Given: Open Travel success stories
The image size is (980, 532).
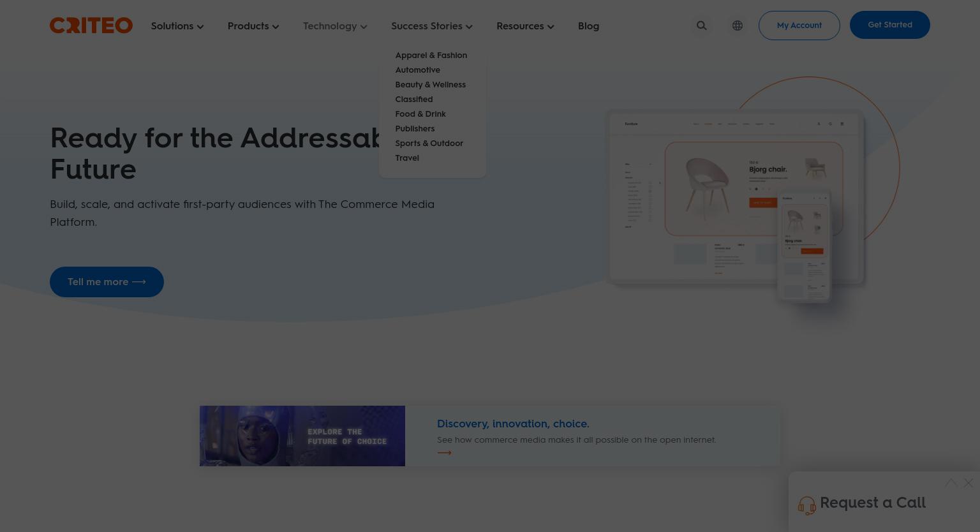Looking at the screenshot, I should point(407,158).
